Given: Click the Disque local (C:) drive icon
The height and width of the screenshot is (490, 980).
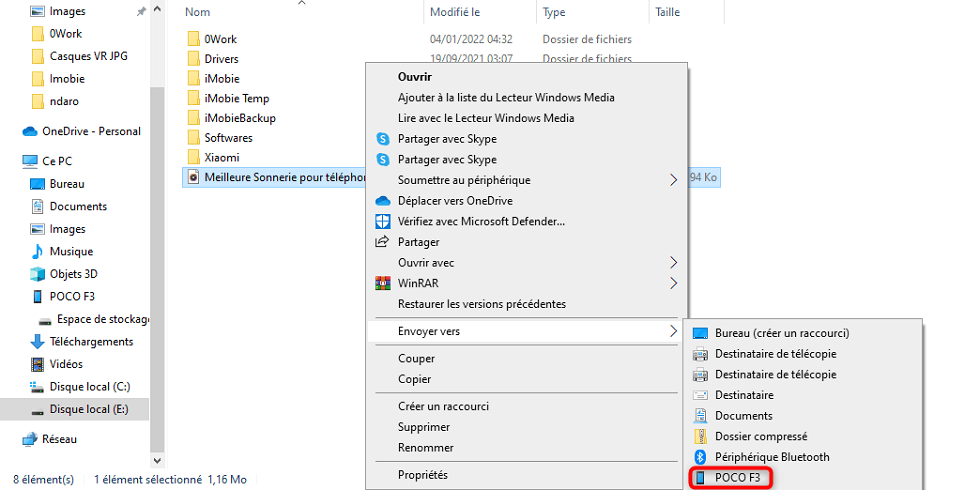Looking at the screenshot, I should [x=38, y=387].
